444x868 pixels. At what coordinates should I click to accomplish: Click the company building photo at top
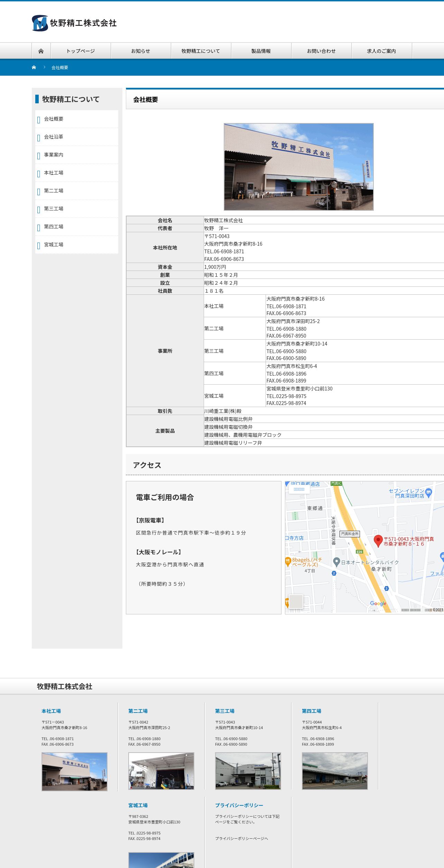(x=299, y=167)
